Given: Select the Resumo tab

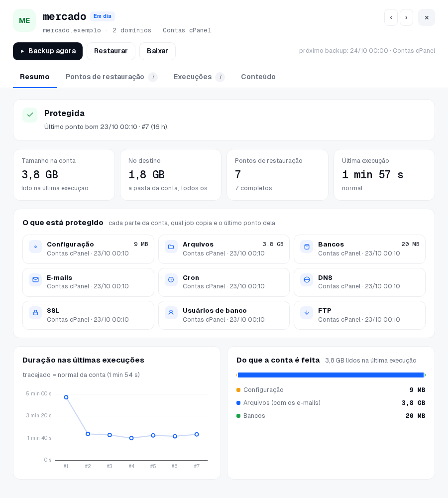Looking at the screenshot, I should click(x=35, y=77).
